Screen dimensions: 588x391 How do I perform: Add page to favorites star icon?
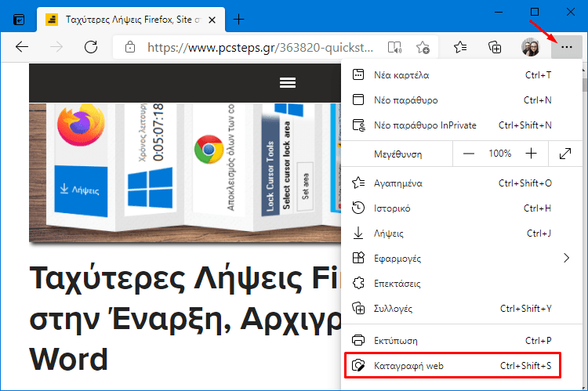click(423, 48)
